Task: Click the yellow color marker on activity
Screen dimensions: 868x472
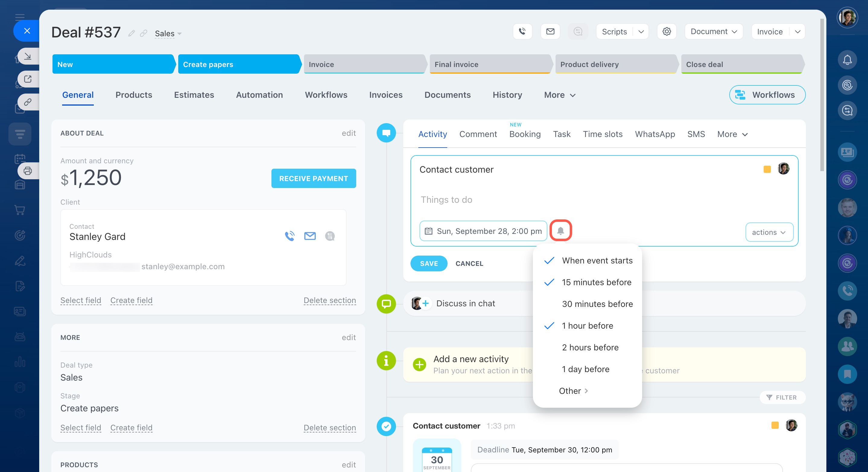Action: coord(767,169)
